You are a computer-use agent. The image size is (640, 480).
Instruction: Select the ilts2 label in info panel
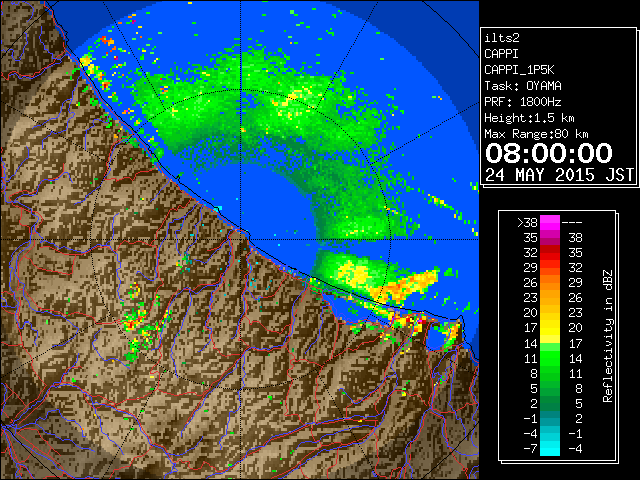click(x=502, y=38)
